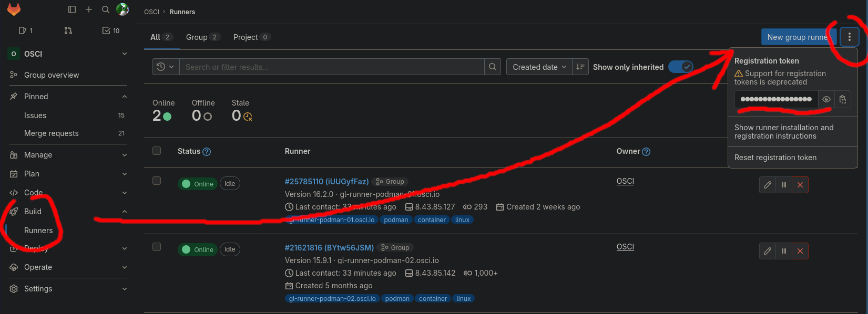Toggle the Show only inherited switch
This screenshot has height=314, width=868.
coord(681,67)
